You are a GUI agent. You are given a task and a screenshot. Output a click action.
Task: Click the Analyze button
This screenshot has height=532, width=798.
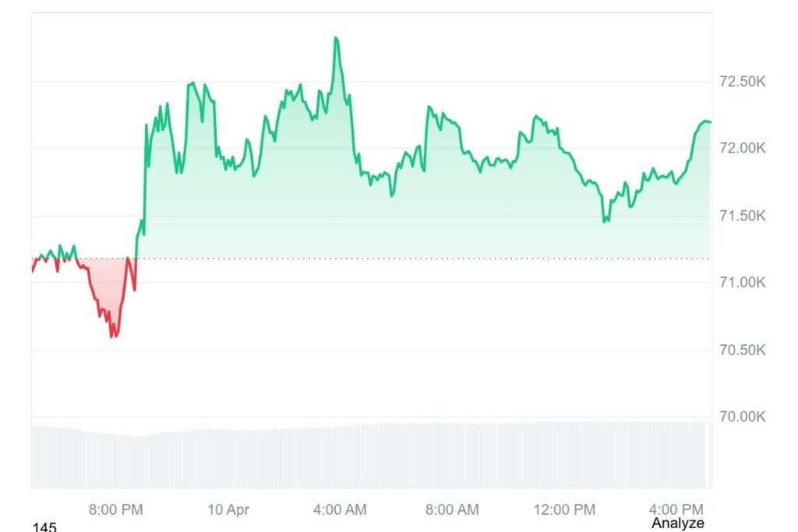pyautogui.click(x=677, y=523)
